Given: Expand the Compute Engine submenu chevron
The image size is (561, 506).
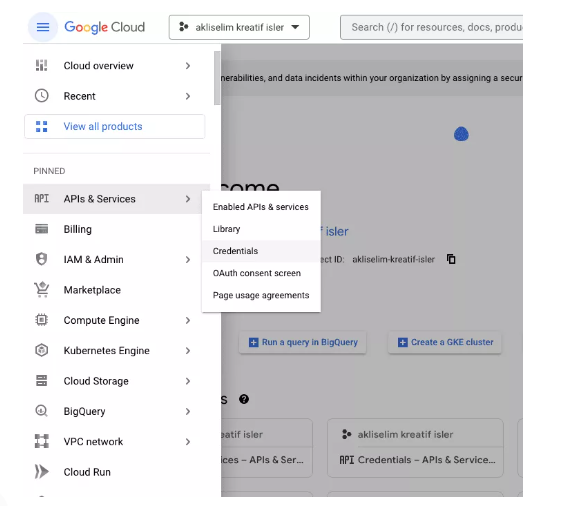Looking at the screenshot, I should tap(188, 320).
